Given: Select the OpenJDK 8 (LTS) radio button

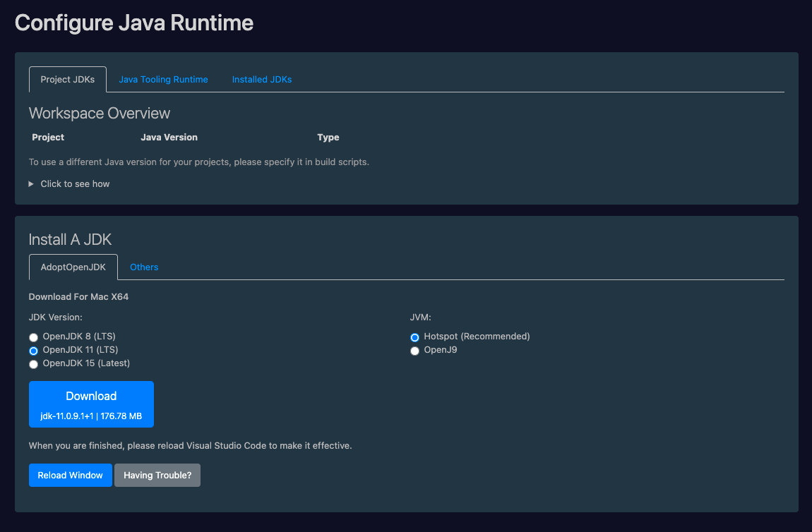Looking at the screenshot, I should [x=33, y=337].
